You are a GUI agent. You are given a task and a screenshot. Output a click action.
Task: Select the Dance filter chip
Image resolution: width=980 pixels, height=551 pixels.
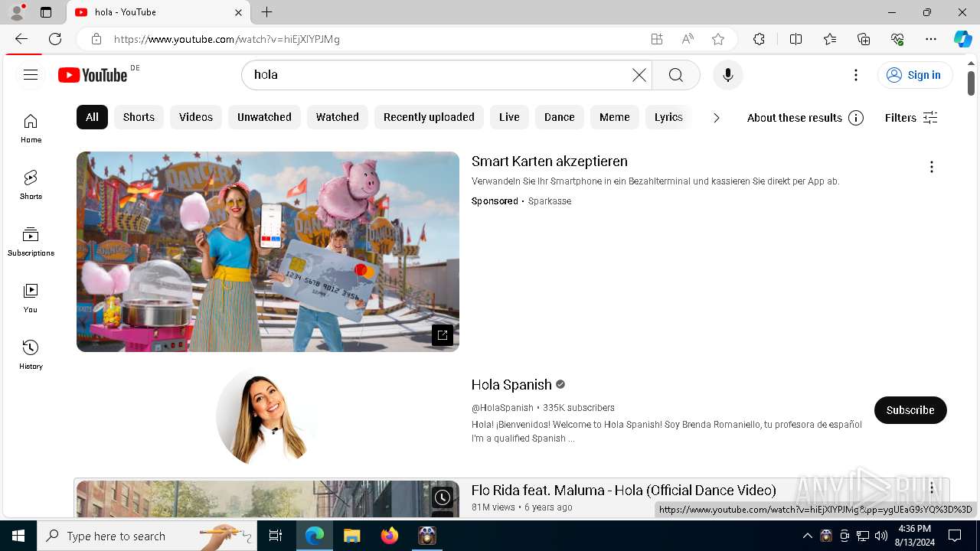point(560,117)
